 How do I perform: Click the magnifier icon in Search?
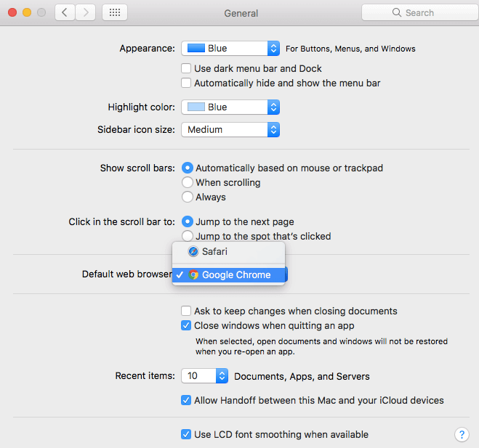(397, 12)
